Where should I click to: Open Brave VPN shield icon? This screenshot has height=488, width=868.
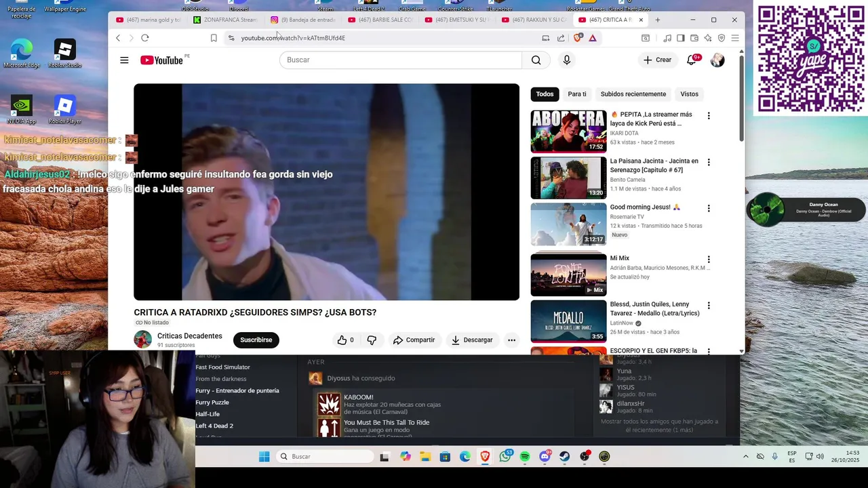pos(722,38)
